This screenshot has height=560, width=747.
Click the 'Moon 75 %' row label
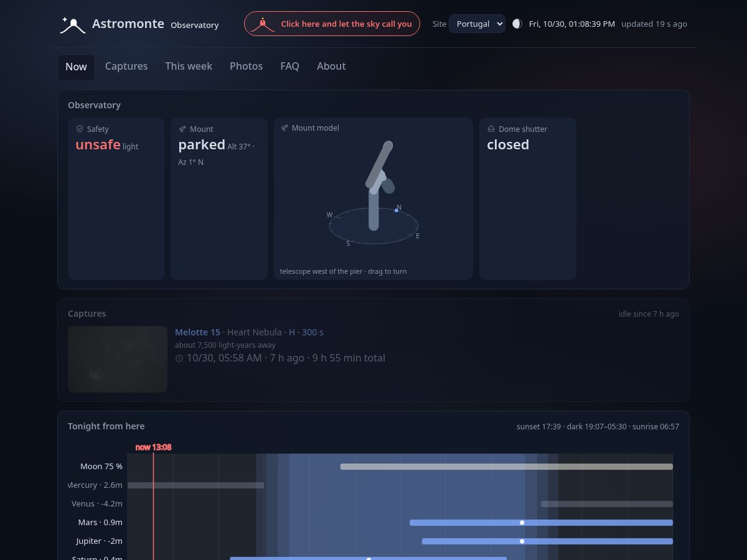pyautogui.click(x=101, y=467)
